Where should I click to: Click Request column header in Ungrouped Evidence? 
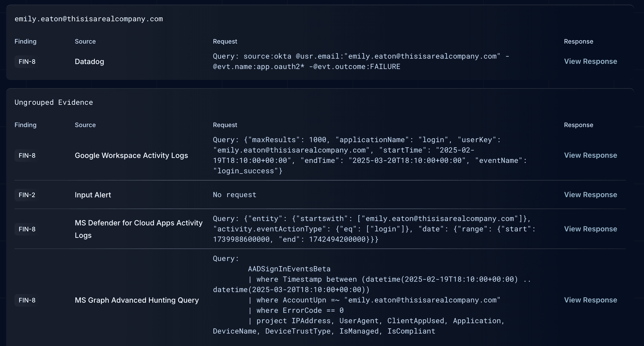coord(225,125)
